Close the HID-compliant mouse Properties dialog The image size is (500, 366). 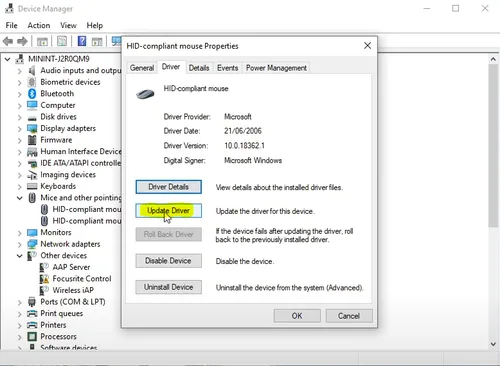click(x=367, y=46)
